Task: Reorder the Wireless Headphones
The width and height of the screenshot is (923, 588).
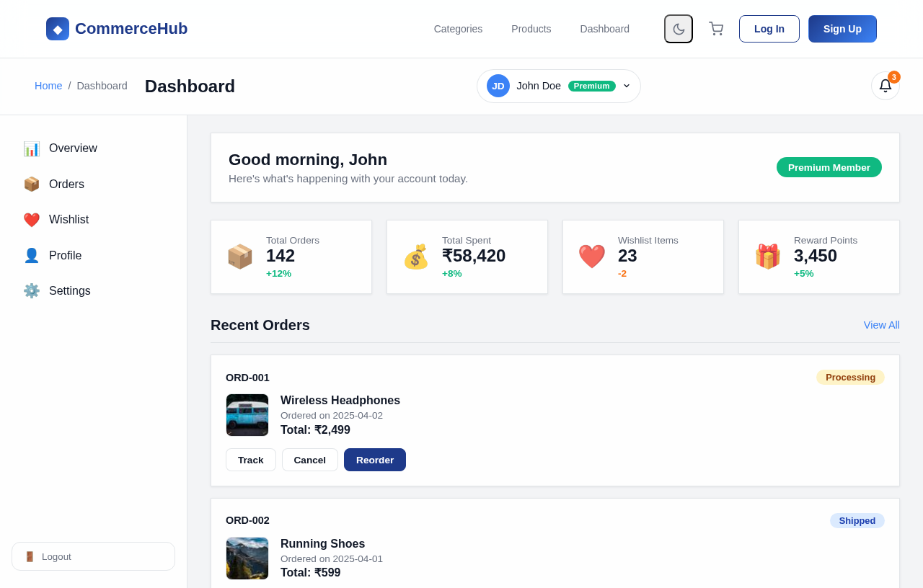Action: point(375,460)
